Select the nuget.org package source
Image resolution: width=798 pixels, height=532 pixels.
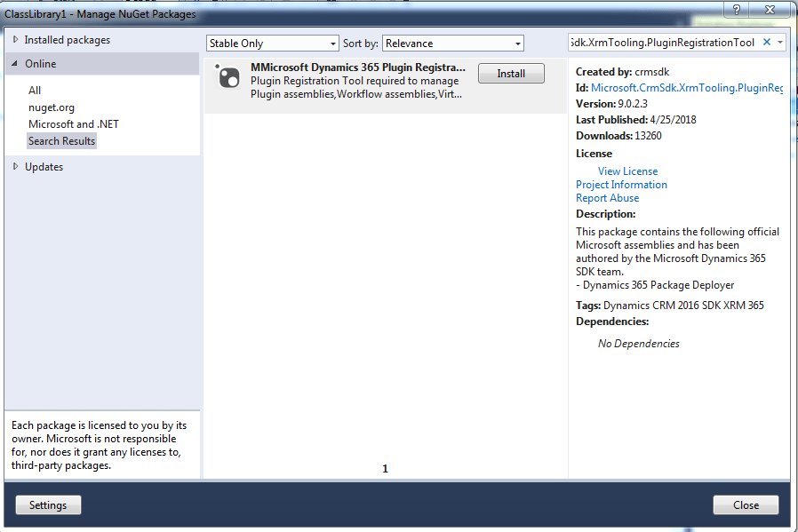point(52,107)
